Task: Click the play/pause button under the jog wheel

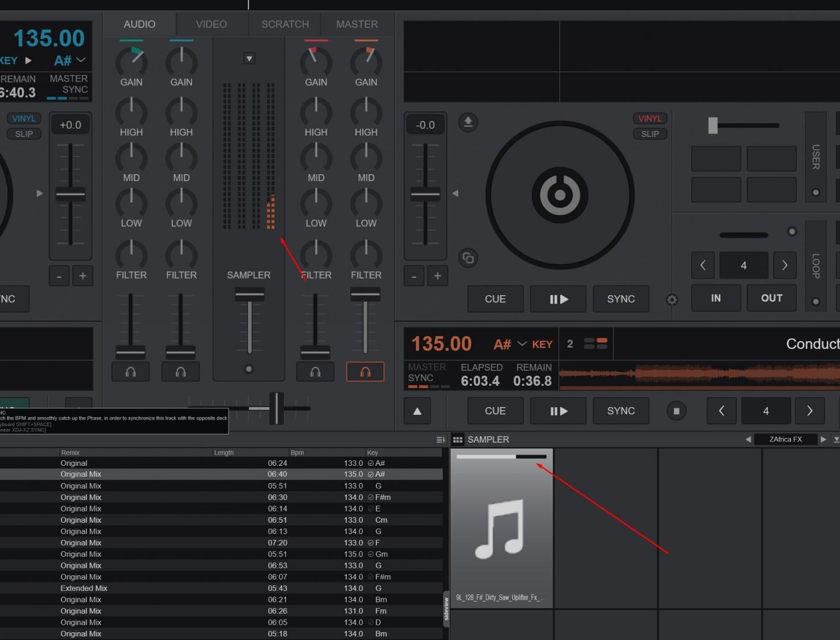Action: (x=558, y=299)
